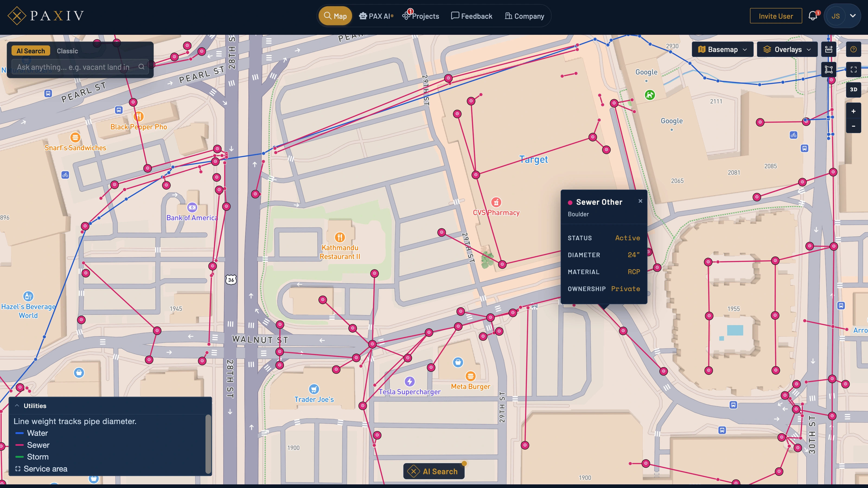Click the 24" diameter value
This screenshot has width=868, height=488.
tap(633, 255)
